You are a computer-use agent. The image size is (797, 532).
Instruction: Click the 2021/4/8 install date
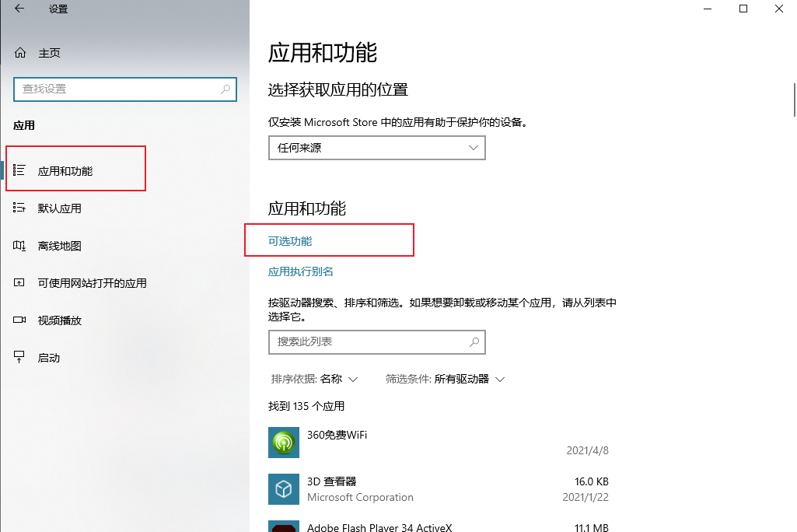click(587, 450)
